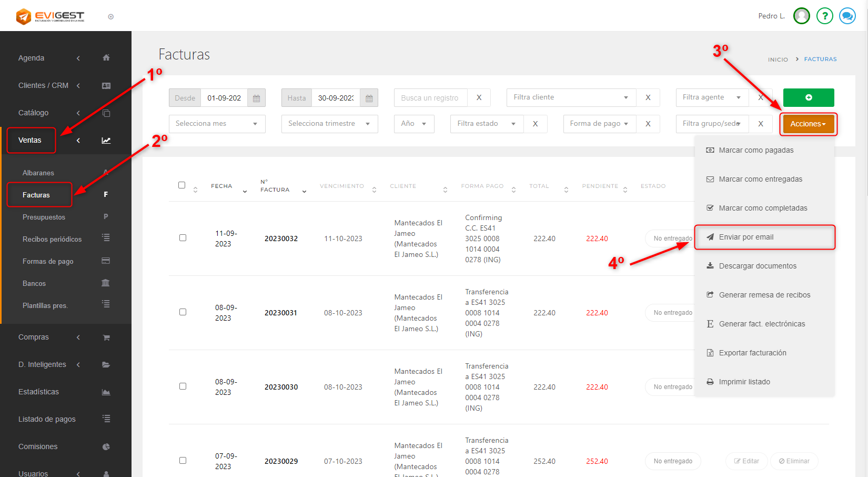Click the Agenda home icon in sidebar

(106, 58)
